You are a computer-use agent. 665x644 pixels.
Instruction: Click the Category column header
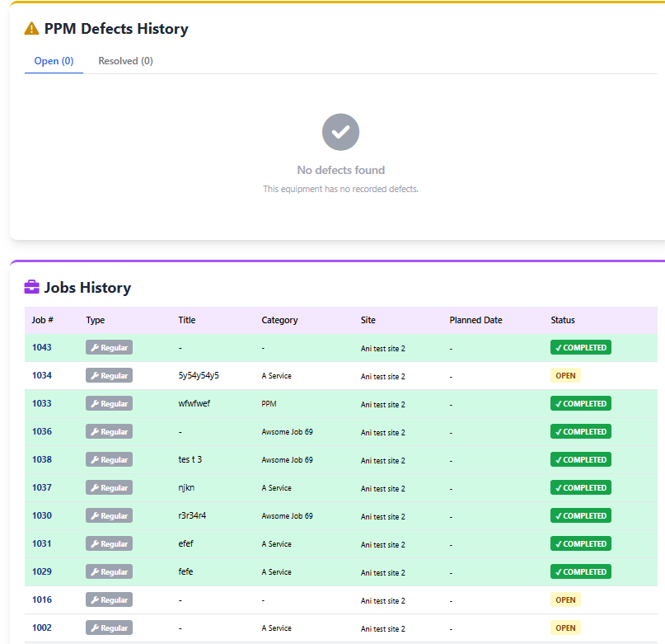(x=279, y=320)
